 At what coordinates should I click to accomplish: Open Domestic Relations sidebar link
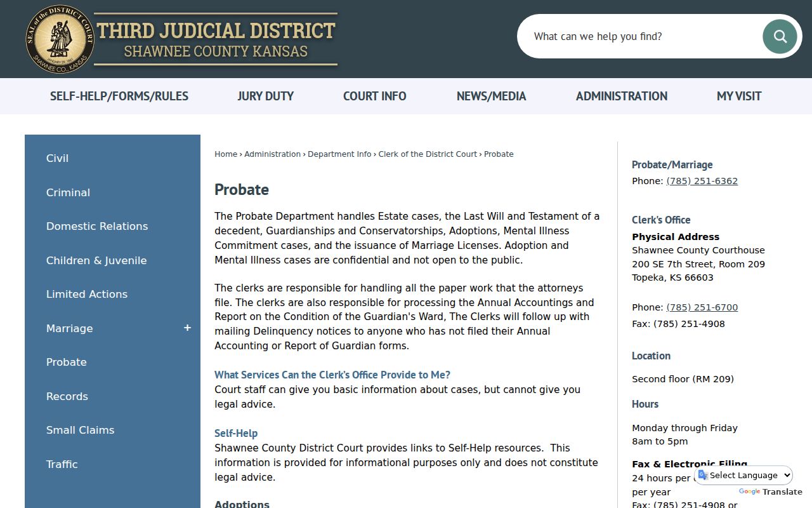[x=97, y=226]
